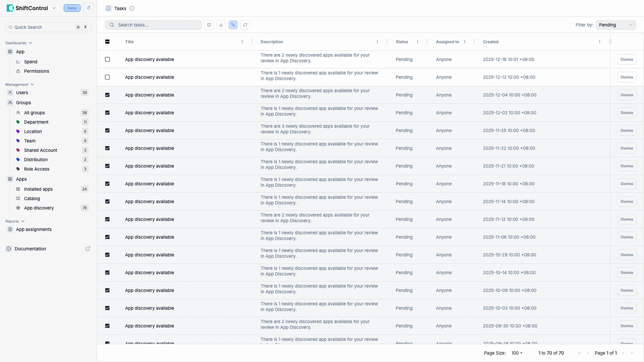
Task: Toggle the select-all checkbox in header
Action: pos(107,42)
